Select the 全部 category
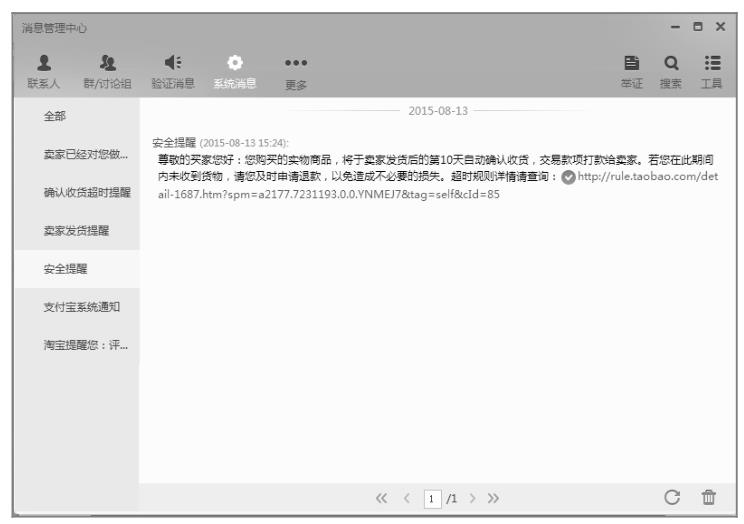Screen dimensions: 744x524 pos(77,116)
